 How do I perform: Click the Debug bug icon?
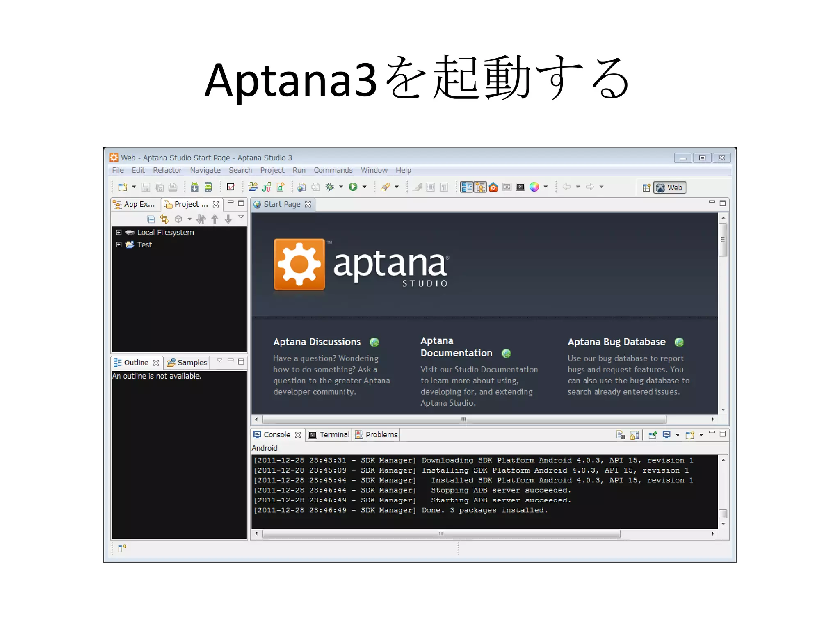330,187
